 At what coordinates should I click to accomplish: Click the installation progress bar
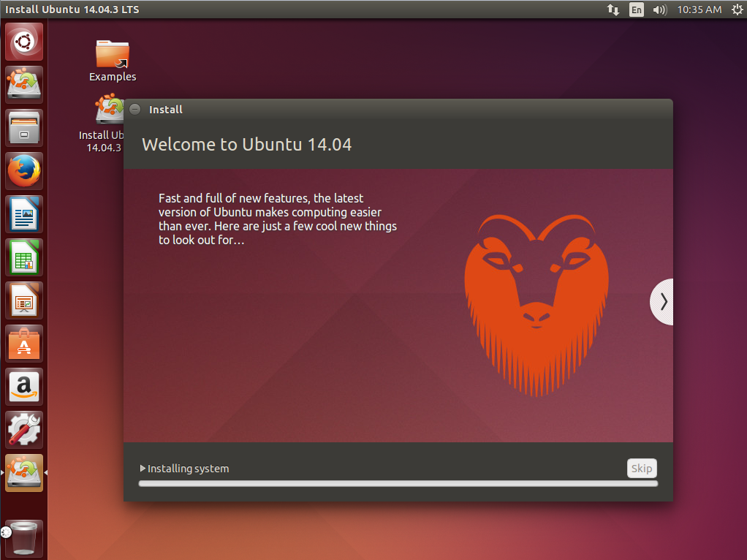point(398,484)
